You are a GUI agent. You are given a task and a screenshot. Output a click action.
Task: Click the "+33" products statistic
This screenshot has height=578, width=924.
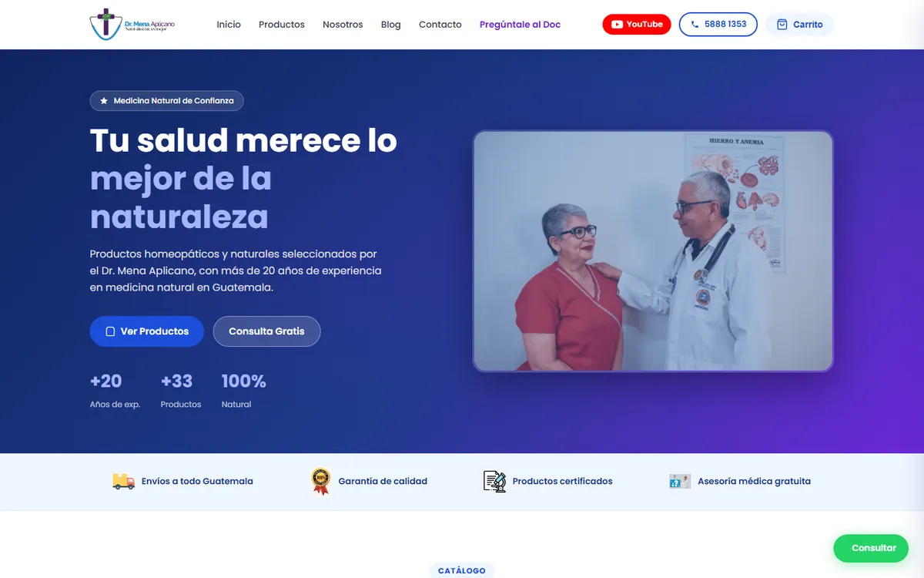pyautogui.click(x=176, y=381)
